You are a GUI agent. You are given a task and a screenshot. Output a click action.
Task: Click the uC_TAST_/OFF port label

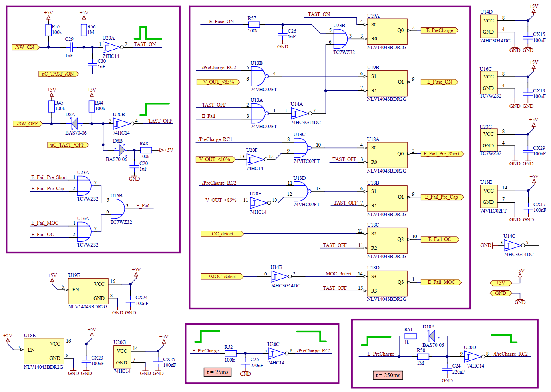pyautogui.click(x=68, y=145)
